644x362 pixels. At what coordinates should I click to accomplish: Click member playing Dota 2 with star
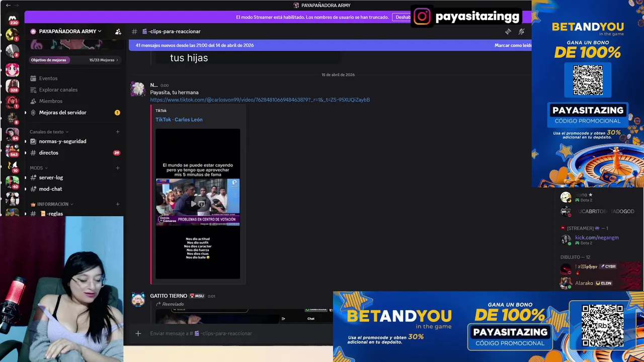coord(597,197)
